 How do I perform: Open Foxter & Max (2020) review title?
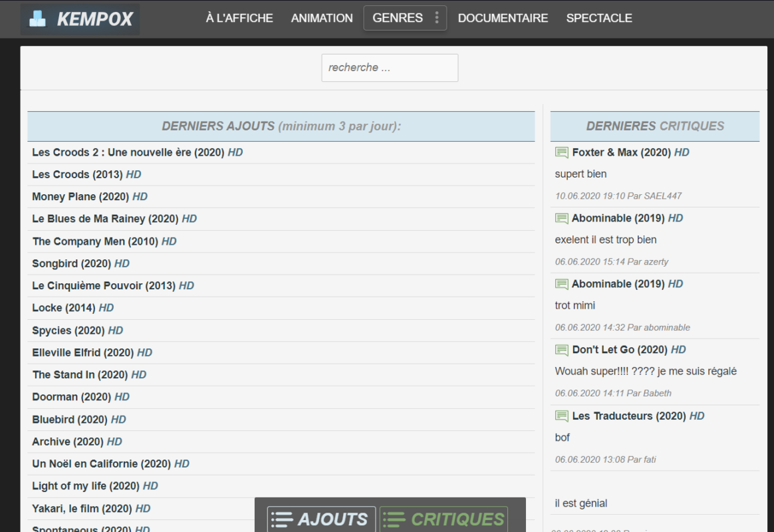[x=630, y=152]
